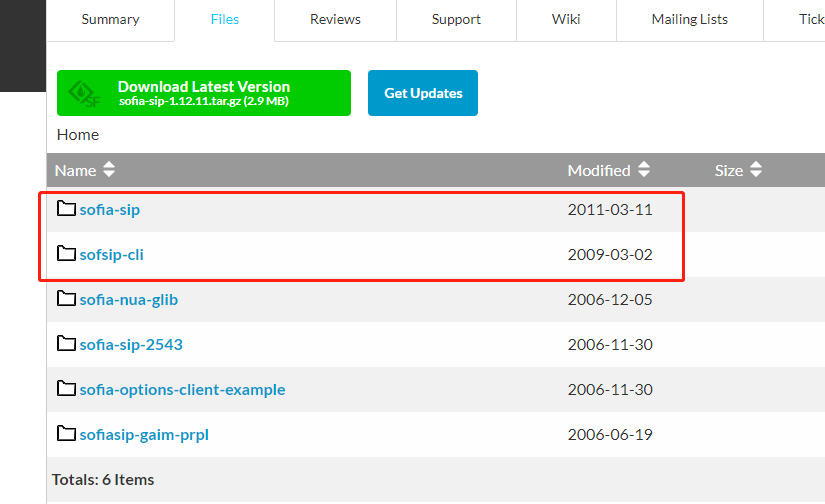Click folder icon beside sofiasip-gaim-prpl

(66, 433)
